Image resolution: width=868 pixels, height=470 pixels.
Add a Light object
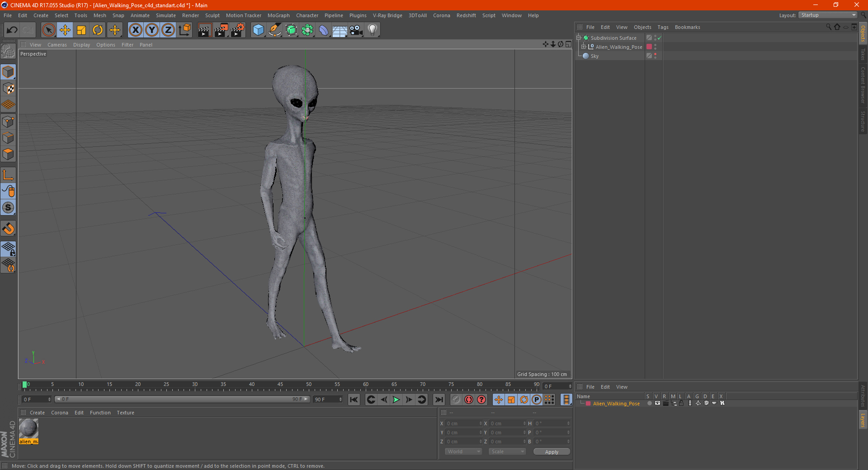click(373, 30)
